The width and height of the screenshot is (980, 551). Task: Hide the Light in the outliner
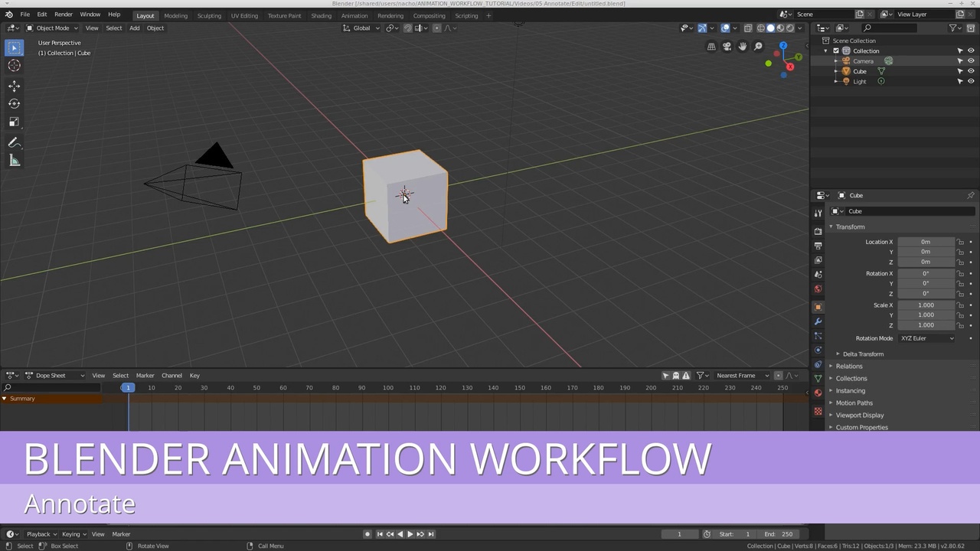click(x=971, y=81)
